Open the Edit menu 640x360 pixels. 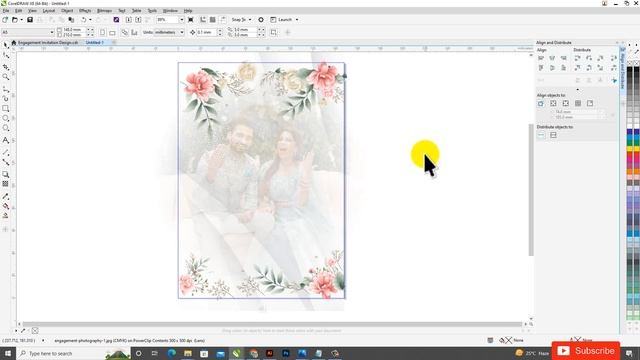click(18, 11)
